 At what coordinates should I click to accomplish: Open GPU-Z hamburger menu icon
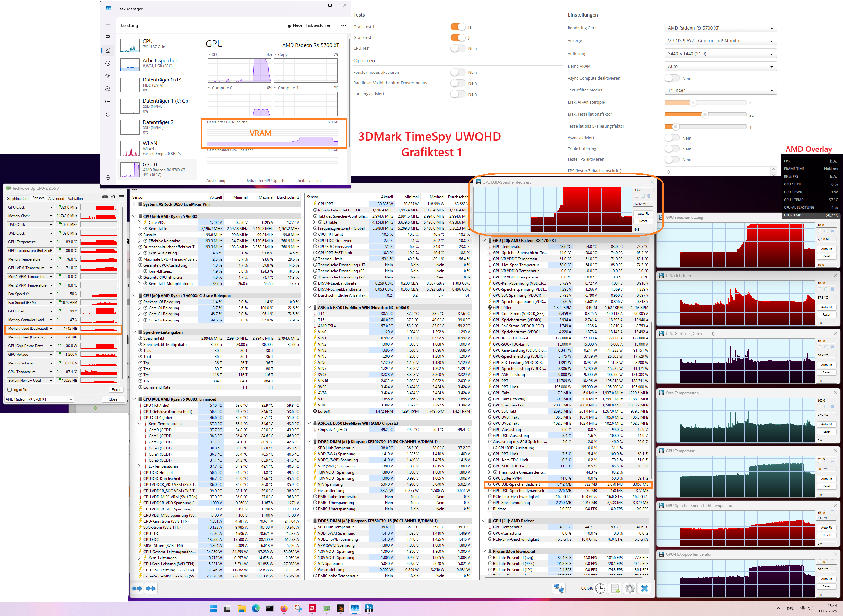[122, 197]
